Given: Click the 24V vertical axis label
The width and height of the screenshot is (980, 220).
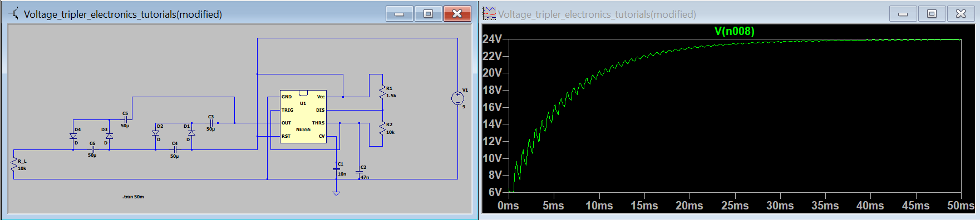Looking at the screenshot, I should [492, 39].
